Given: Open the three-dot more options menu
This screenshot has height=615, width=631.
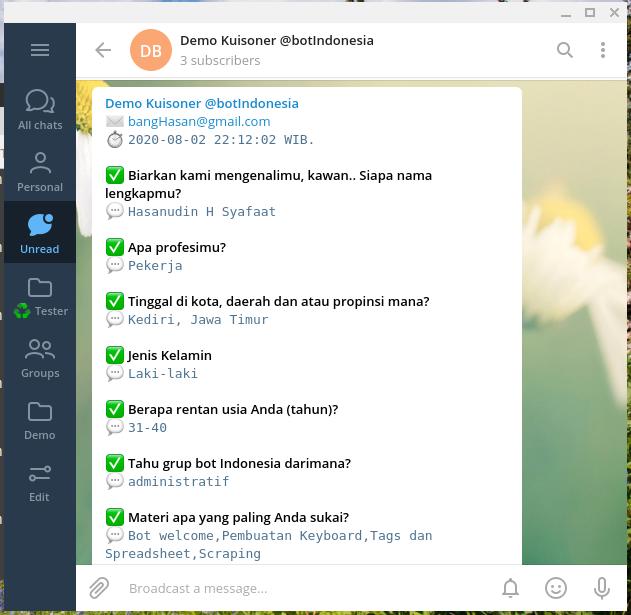Looking at the screenshot, I should pyautogui.click(x=602, y=50).
